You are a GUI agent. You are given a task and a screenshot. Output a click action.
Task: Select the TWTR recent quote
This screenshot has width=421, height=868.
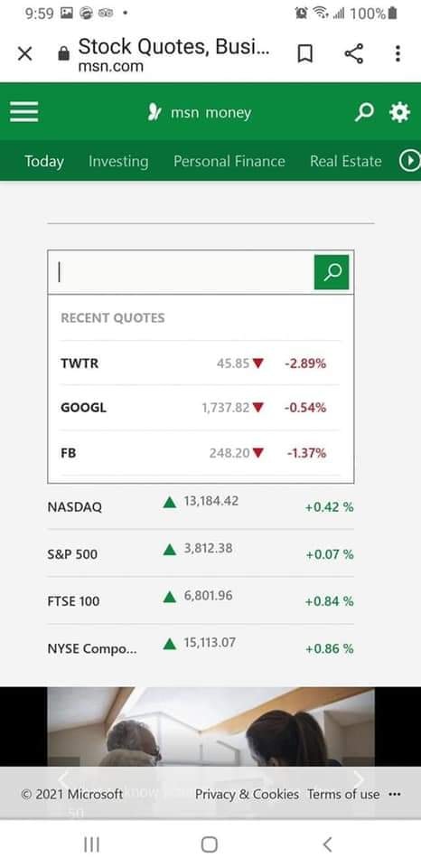pos(201,363)
